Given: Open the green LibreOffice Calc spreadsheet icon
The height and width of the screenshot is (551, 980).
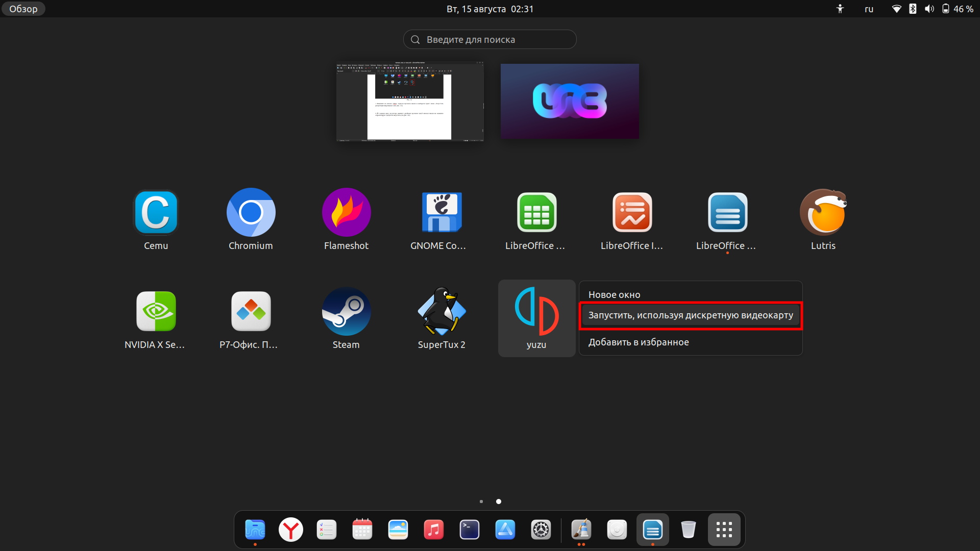Looking at the screenshot, I should tap(536, 212).
